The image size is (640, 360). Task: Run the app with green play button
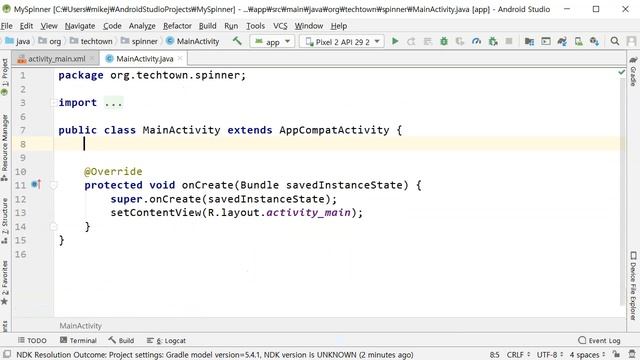395,41
